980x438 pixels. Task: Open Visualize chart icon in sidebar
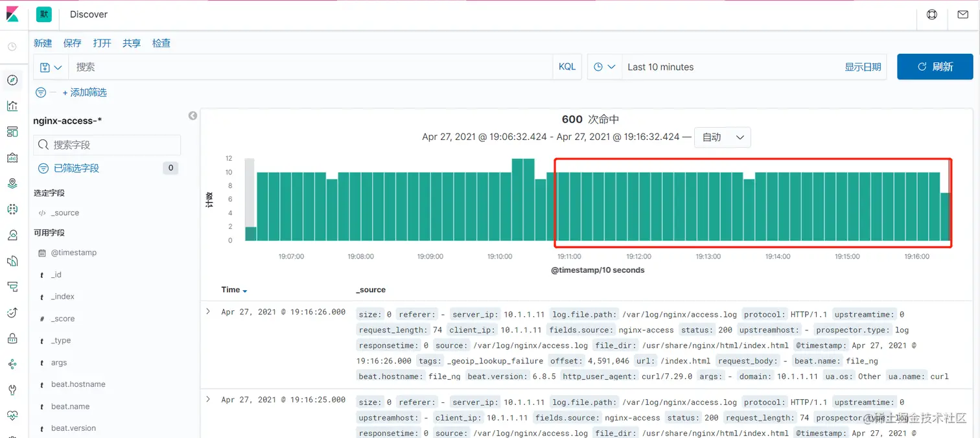coord(12,106)
